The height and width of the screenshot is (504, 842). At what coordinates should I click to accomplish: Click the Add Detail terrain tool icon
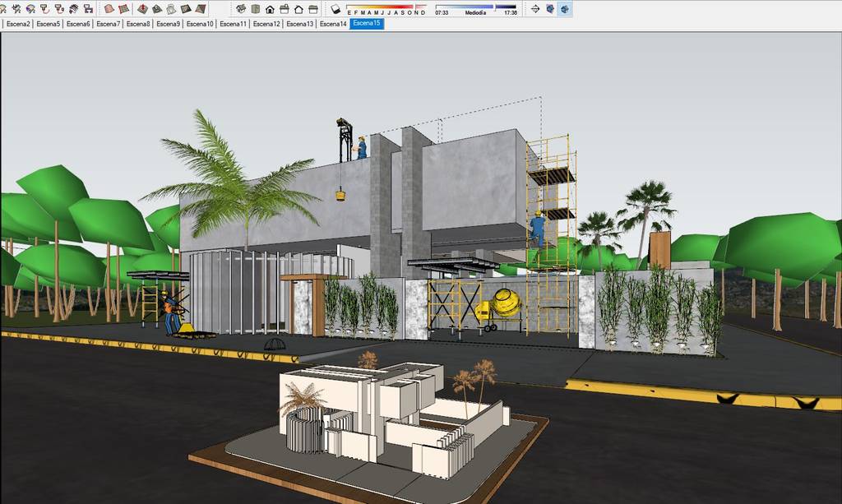[x=186, y=7]
